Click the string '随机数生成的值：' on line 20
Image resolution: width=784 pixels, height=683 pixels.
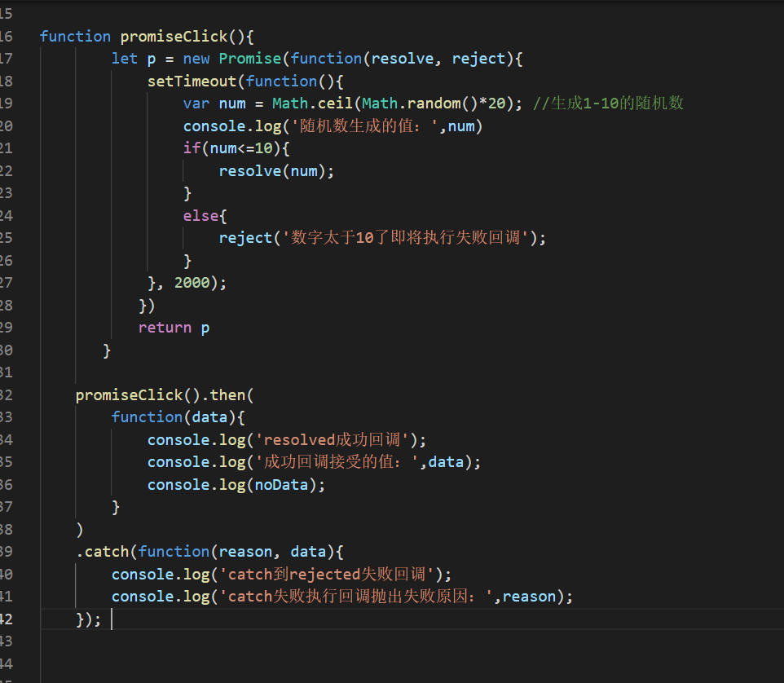point(364,126)
